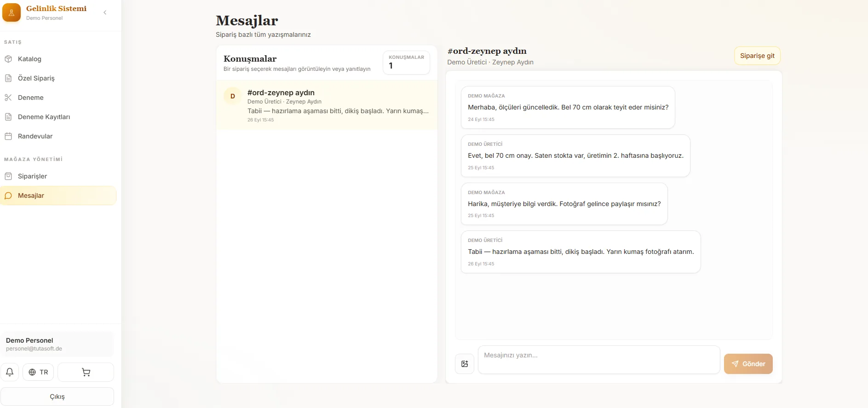868x408 pixels.
Task: Open Katalog from the sidebar
Action: coord(58,59)
